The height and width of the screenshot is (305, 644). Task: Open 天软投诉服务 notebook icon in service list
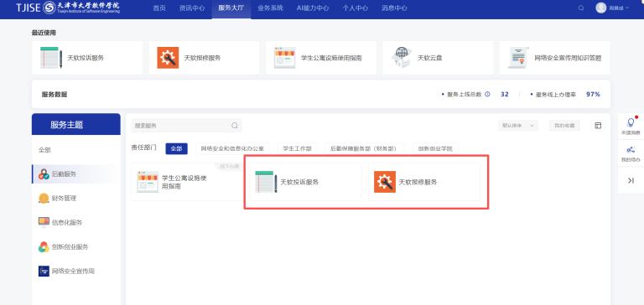[x=266, y=182]
